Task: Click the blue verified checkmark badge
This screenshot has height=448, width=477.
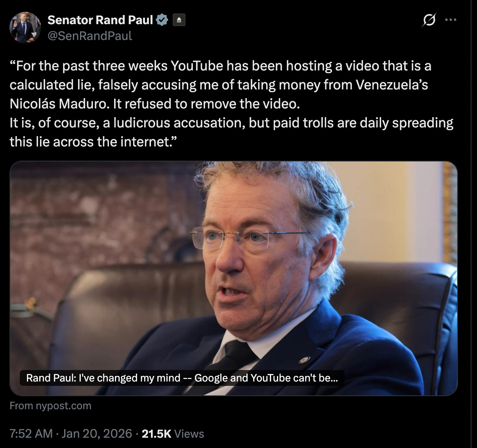Action: pyautogui.click(x=163, y=20)
